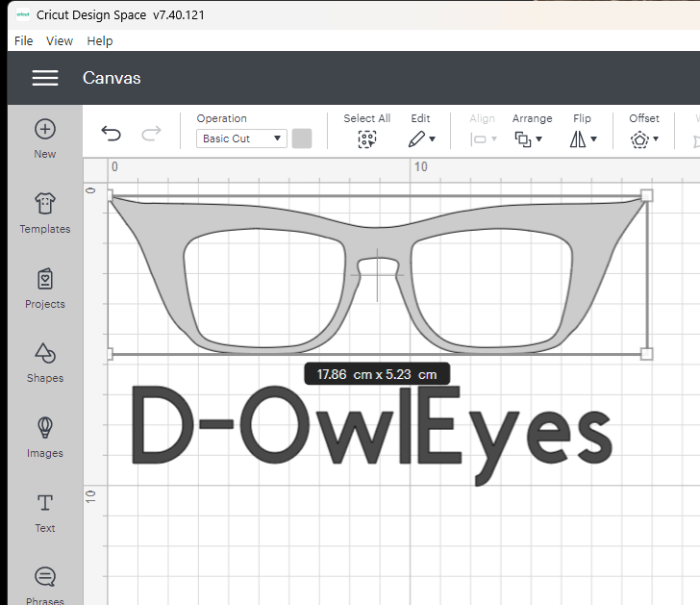Expand the Arrange dropdown
The width and height of the screenshot is (700, 605).
tap(529, 139)
